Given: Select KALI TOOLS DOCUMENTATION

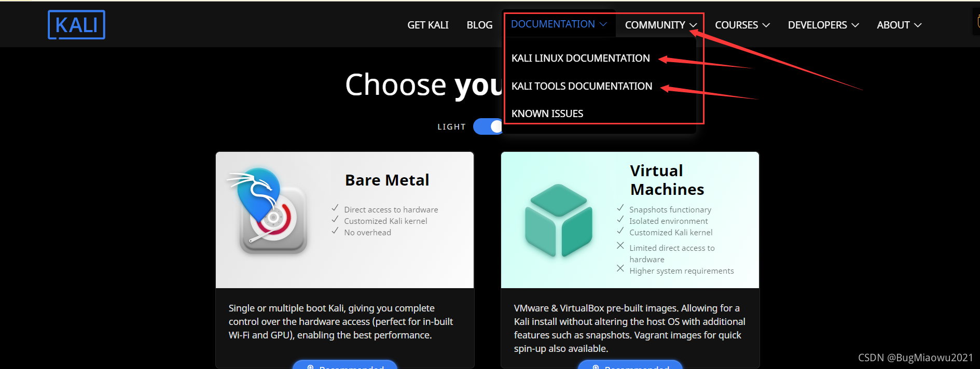Looking at the screenshot, I should coord(582,86).
